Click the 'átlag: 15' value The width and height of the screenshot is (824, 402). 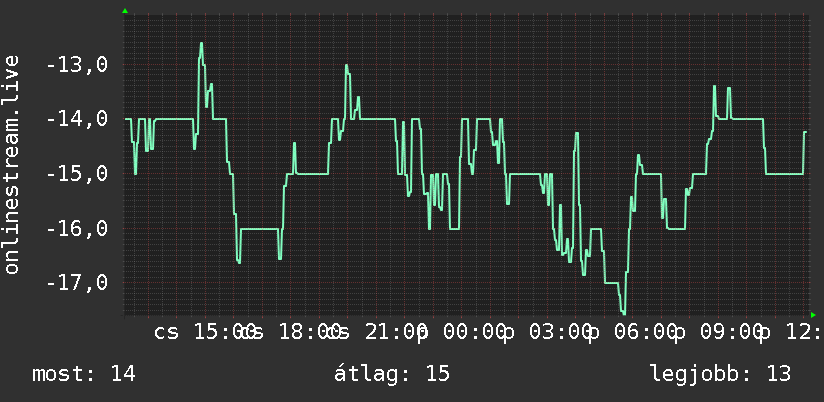point(392,374)
